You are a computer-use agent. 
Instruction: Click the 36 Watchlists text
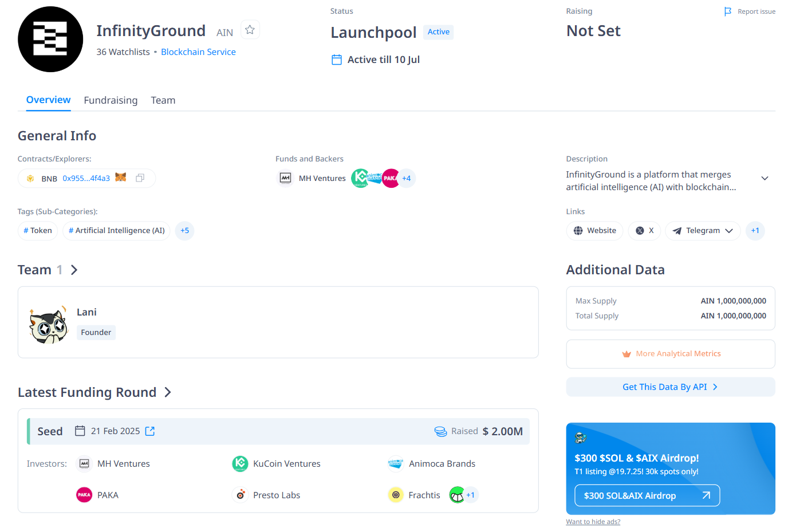click(123, 52)
